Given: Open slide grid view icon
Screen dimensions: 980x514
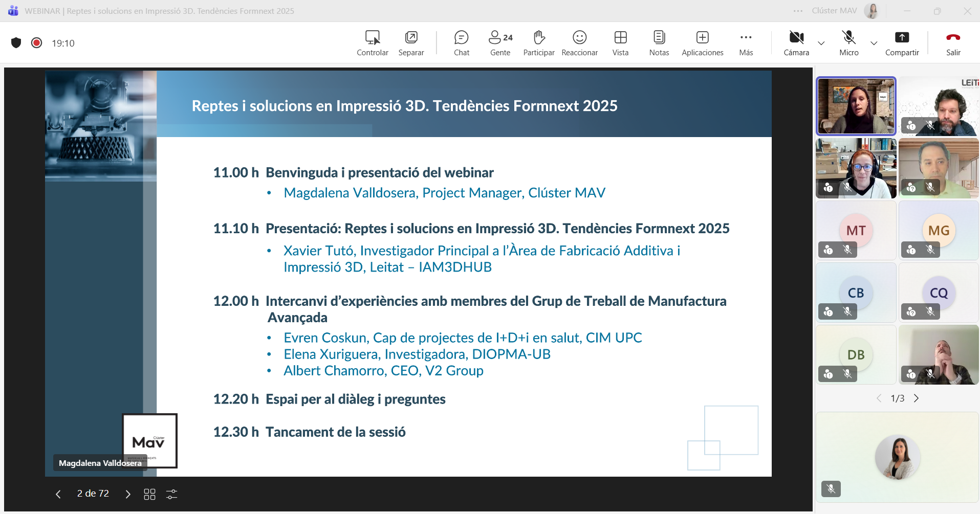Looking at the screenshot, I should point(149,494).
